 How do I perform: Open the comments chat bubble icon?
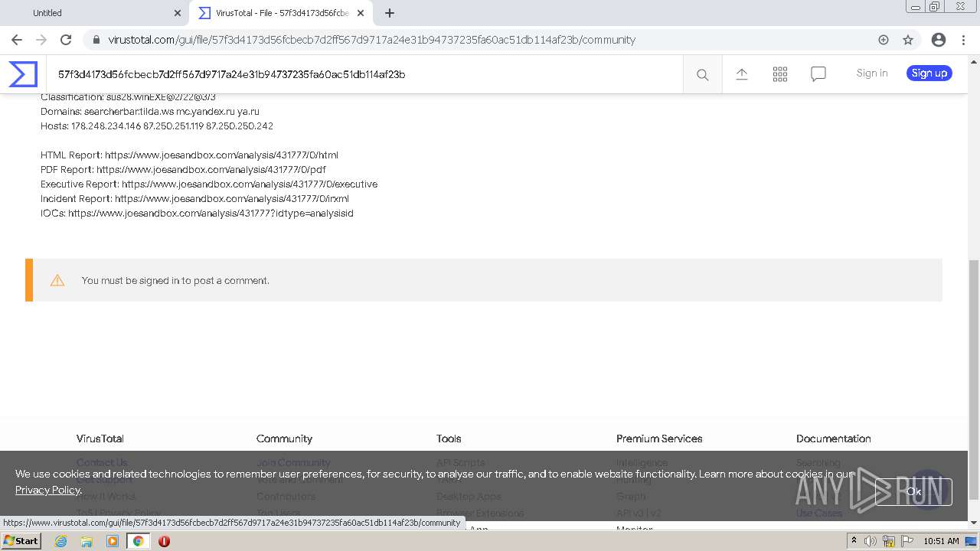818,74
